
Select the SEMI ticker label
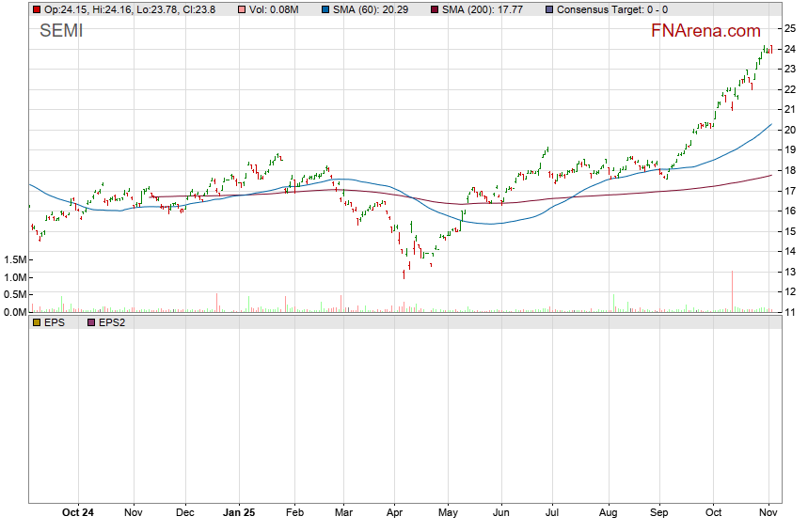click(61, 32)
